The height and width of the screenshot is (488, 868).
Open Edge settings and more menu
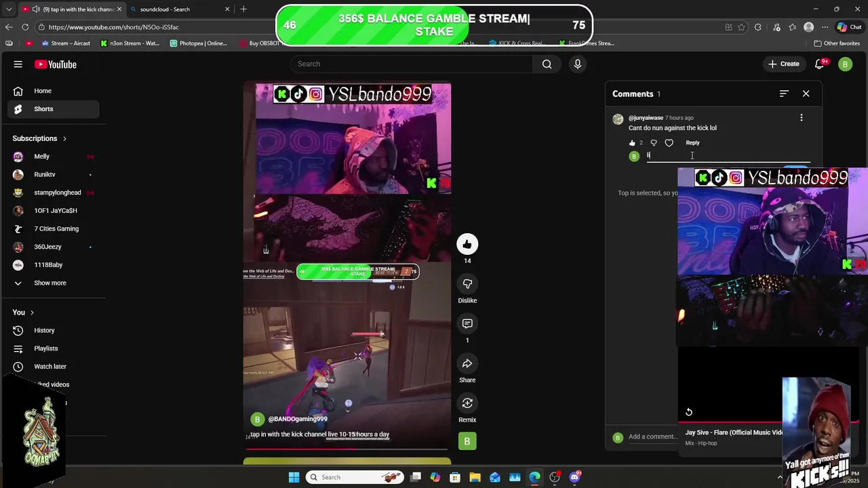coord(824,27)
